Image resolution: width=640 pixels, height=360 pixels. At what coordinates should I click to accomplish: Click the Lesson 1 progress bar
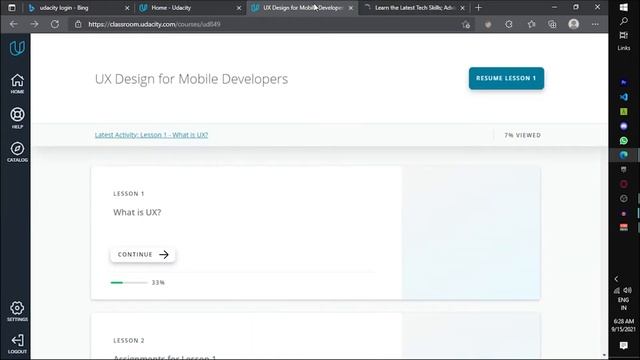pos(129,282)
